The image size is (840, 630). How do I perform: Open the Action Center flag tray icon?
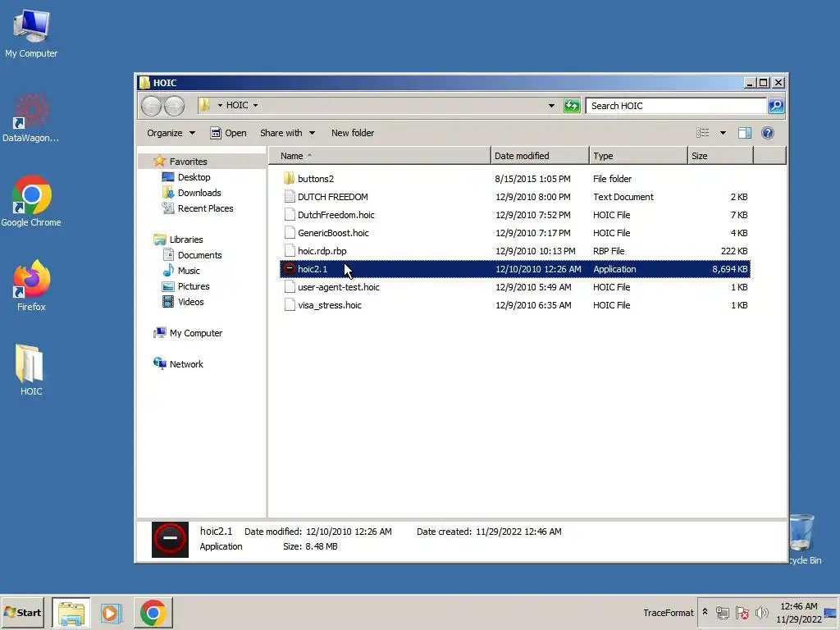(742, 613)
